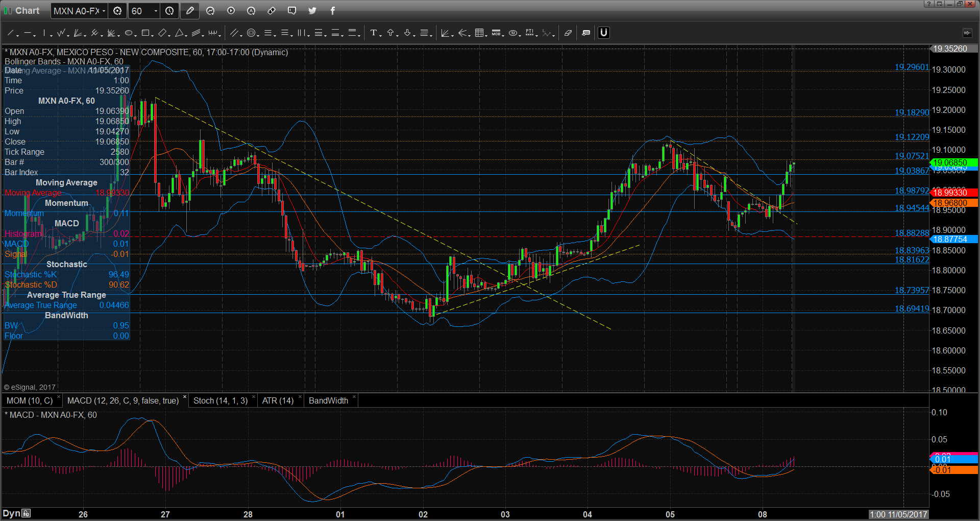Open the MXN A0-FX symbol dropdown
The width and height of the screenshot is (980, 521).
coord(104,11)
